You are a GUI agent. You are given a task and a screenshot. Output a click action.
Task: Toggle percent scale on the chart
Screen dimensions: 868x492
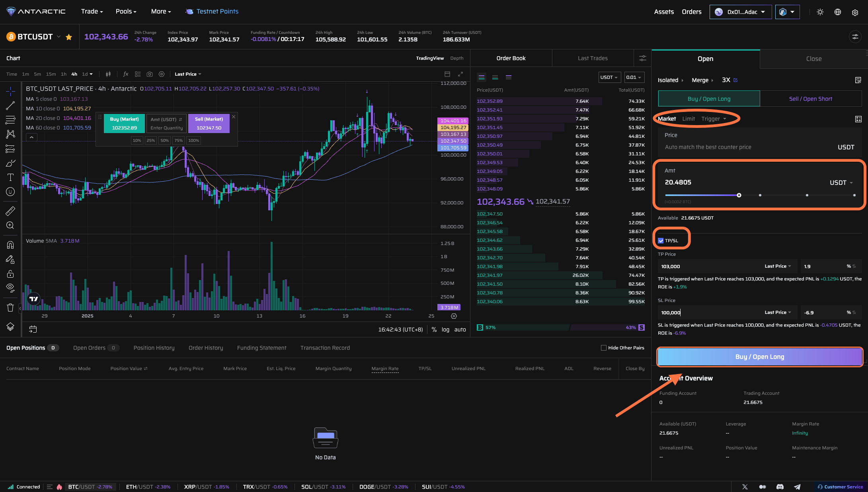[434, 329]
